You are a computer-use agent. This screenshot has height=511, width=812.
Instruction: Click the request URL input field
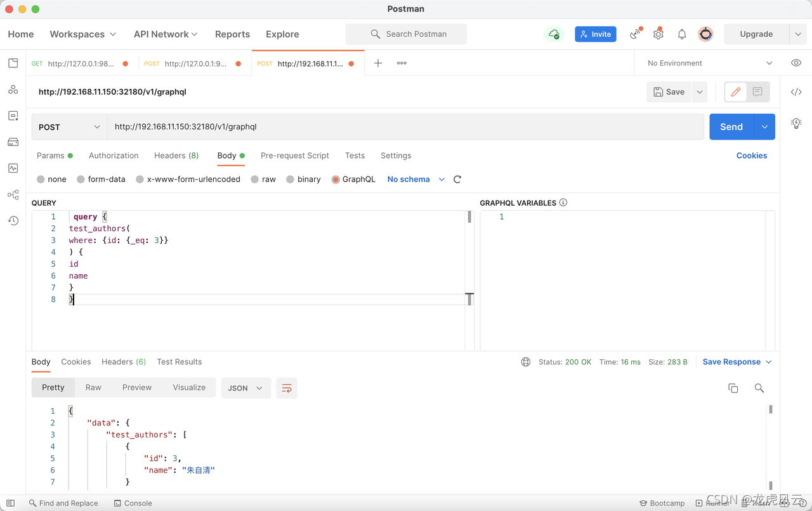pyautogui.click(x=405, y=127)
